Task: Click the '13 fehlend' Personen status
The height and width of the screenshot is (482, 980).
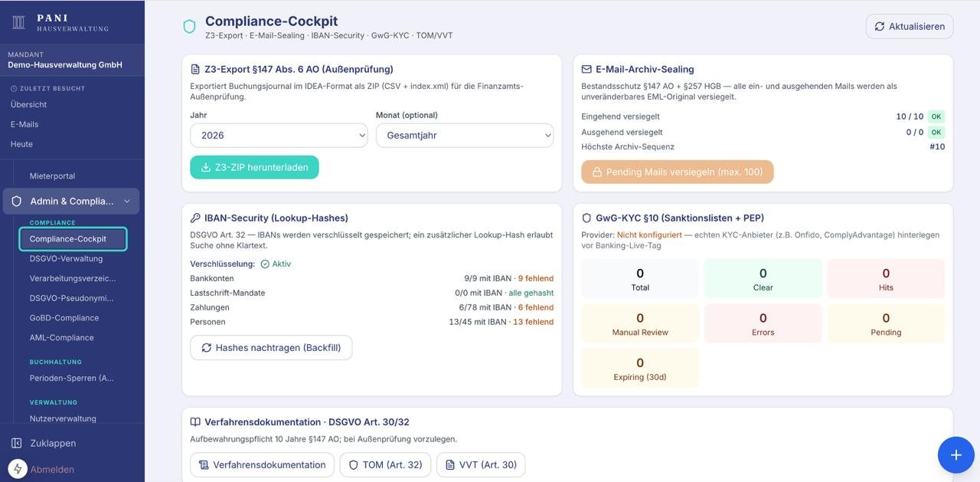Action: pos(534,322)
